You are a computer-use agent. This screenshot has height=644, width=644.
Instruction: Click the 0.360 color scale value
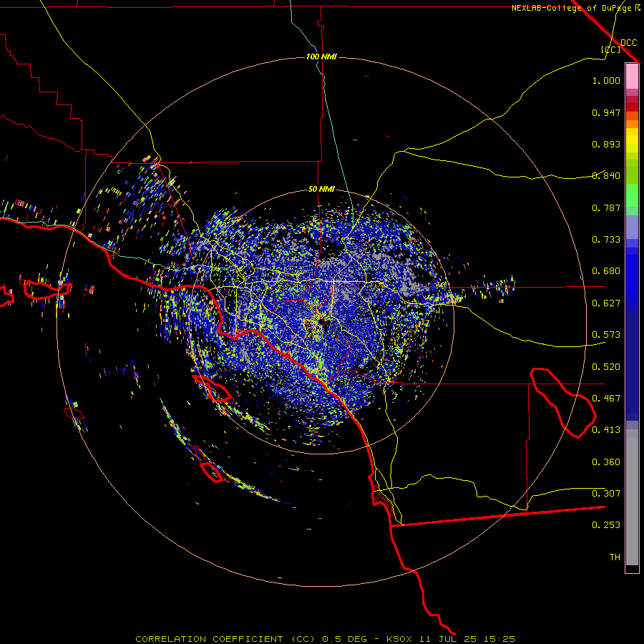606,462
